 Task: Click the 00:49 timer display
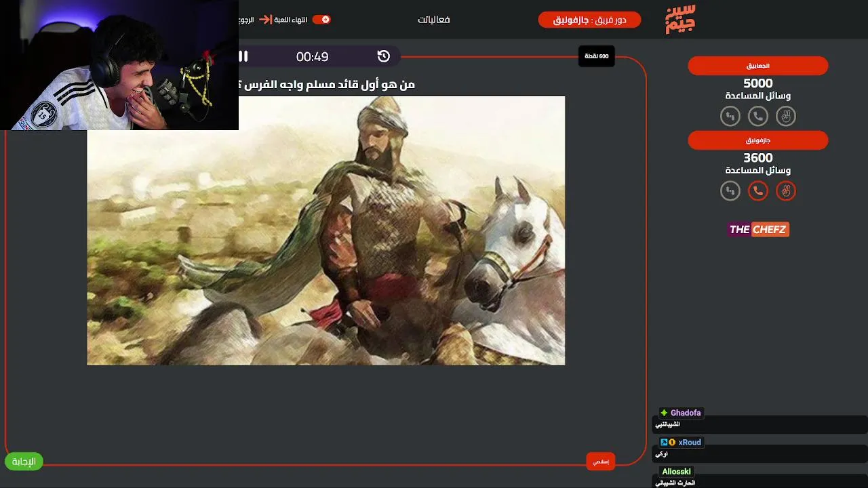[312, 57]
